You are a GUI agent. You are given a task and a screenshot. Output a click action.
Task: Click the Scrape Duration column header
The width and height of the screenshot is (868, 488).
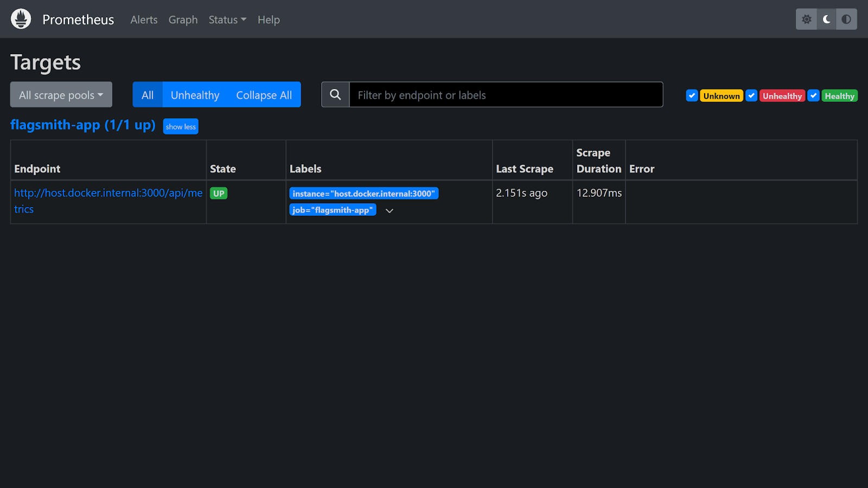point(599,160)
